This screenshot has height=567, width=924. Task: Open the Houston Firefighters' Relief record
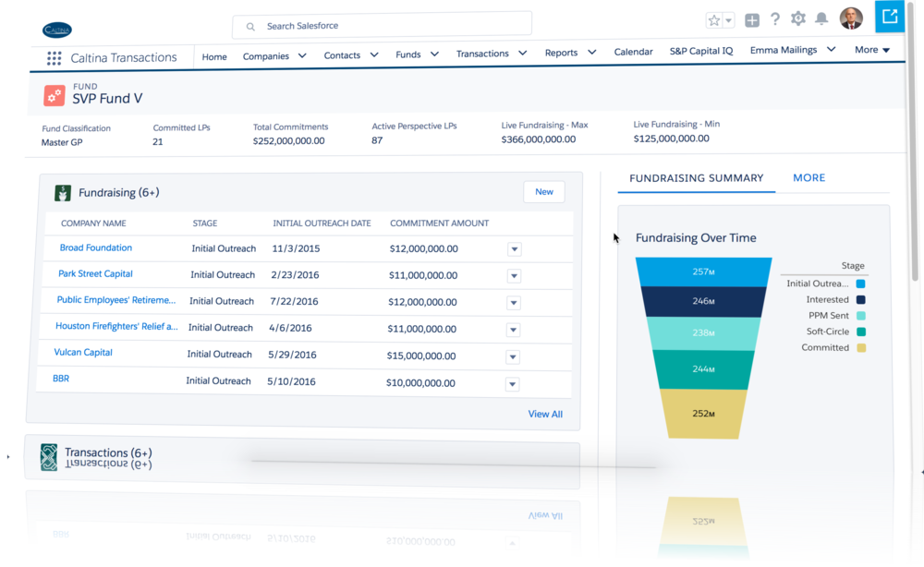click(116, 326)
